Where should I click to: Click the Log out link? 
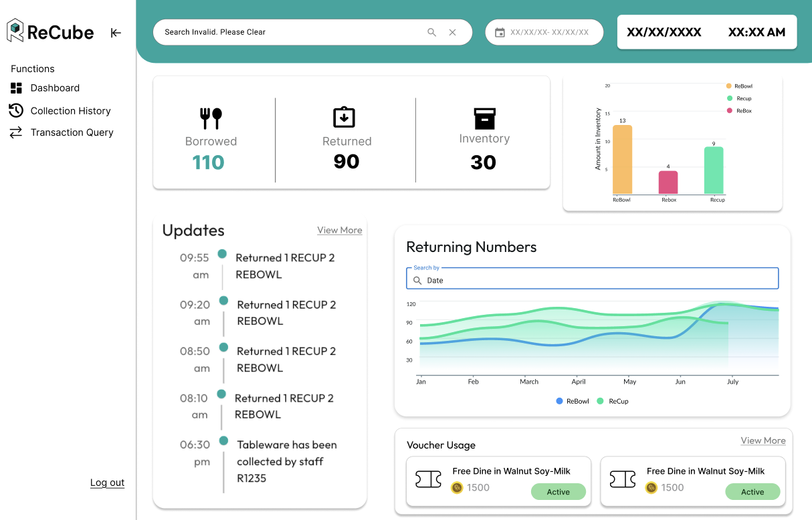coord(108,483)
